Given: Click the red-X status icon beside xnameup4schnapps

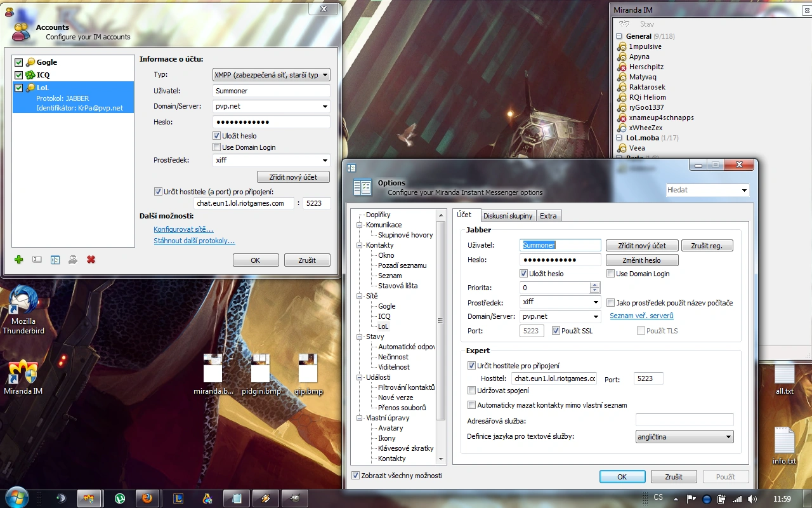Looking at the screenshot, I should [x=622, y=117].
